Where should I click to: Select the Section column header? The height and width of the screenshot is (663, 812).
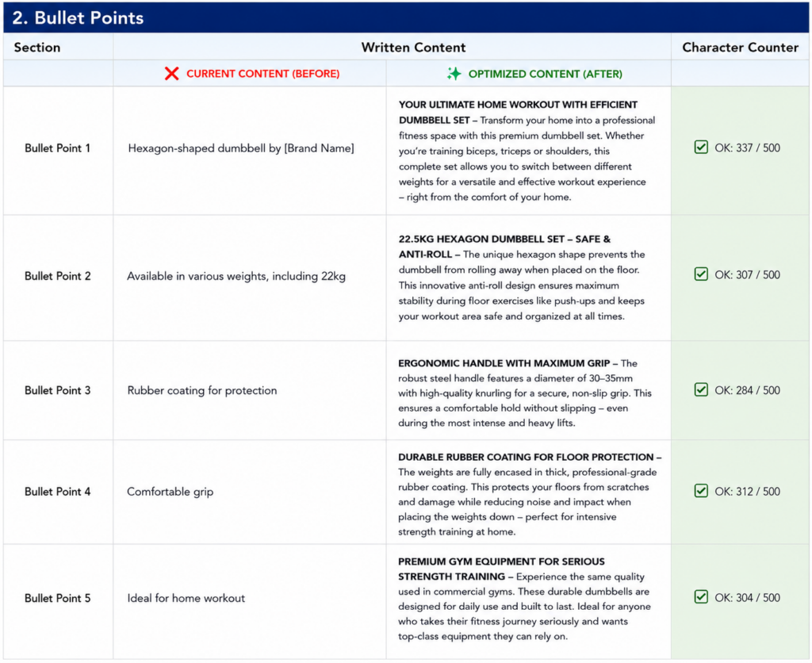(x=37, y=47)
